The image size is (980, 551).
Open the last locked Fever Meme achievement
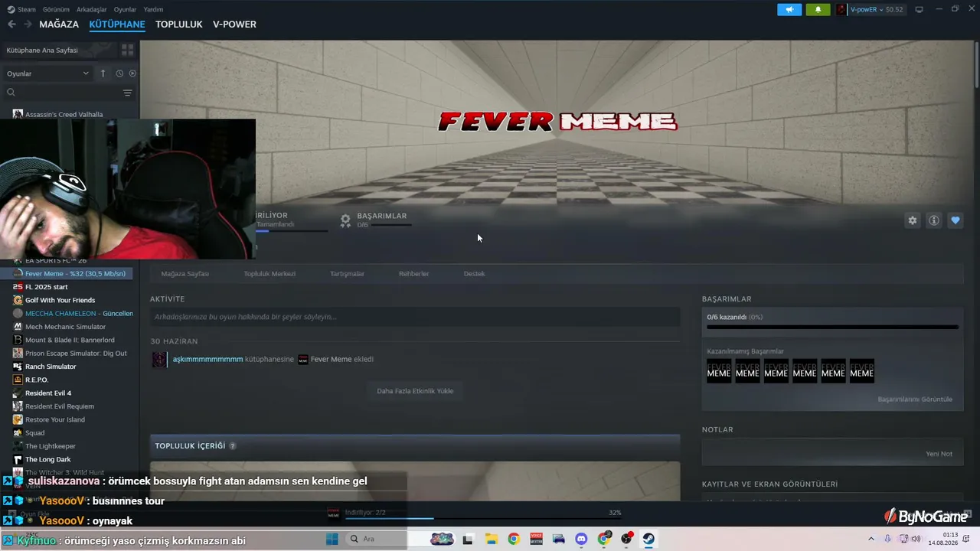tap(862, 371)
